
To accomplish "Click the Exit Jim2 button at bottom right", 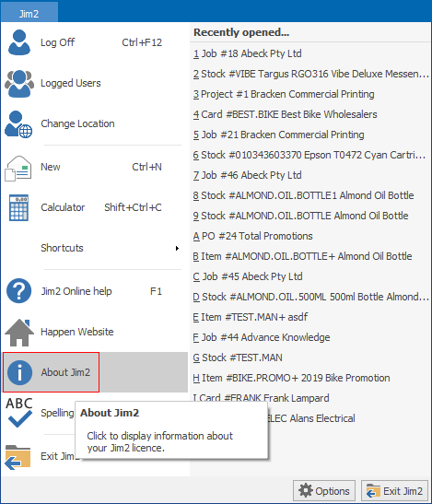I will pyautogui.click(x=395, y=491).
